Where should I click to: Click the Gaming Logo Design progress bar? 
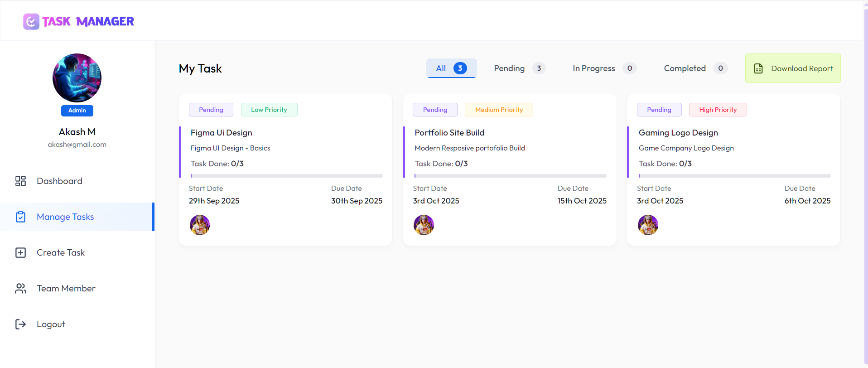734,176
